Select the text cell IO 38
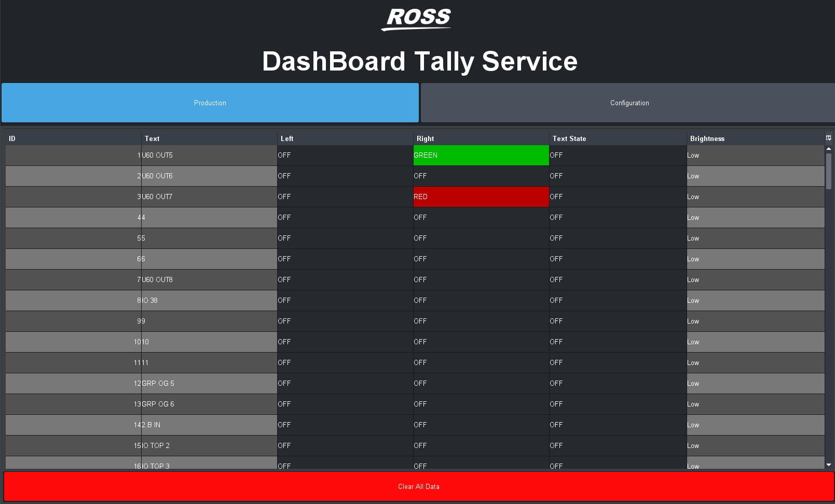 coord(209,301)
